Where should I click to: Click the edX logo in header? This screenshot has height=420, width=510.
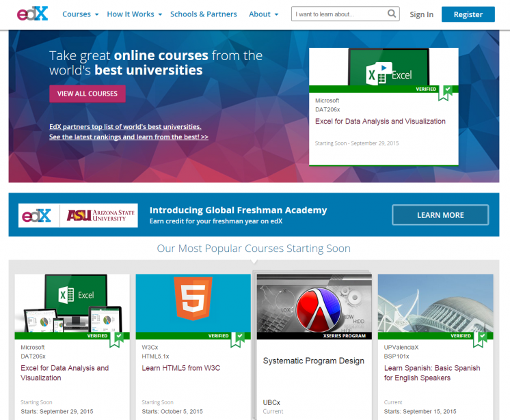[x=33, y=14]
